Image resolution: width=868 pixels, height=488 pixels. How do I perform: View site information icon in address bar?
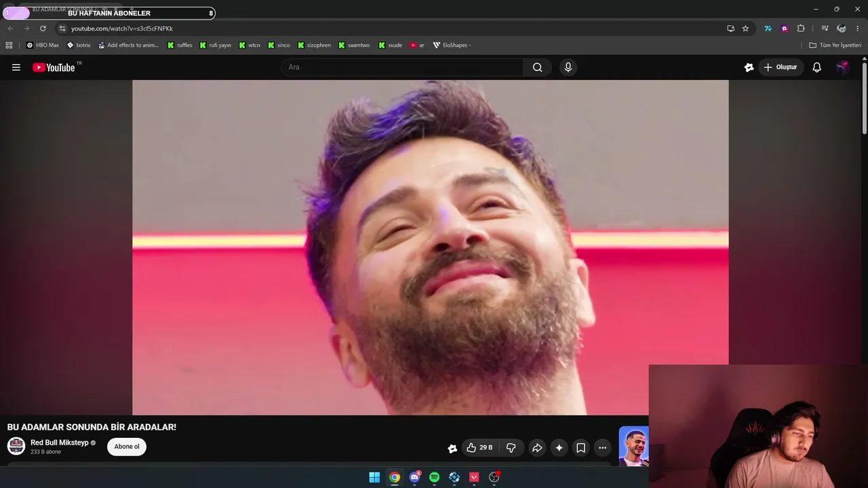[x=62, y=28]
